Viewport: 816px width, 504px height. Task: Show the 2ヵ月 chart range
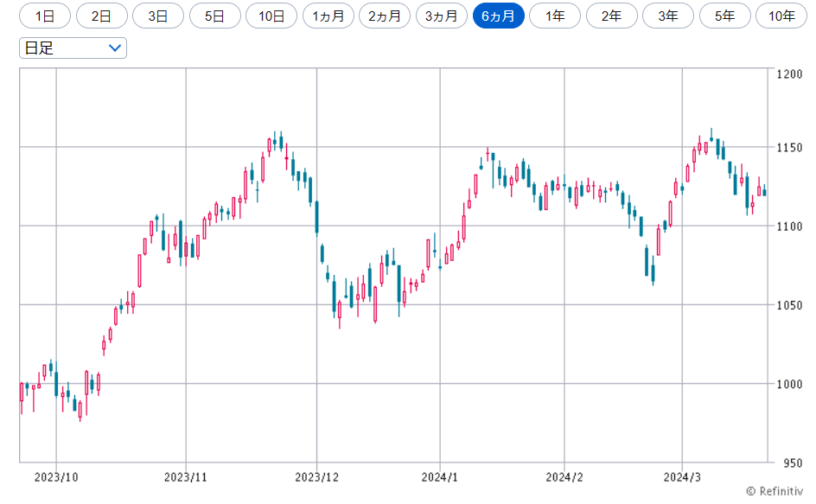click(385, 16)
